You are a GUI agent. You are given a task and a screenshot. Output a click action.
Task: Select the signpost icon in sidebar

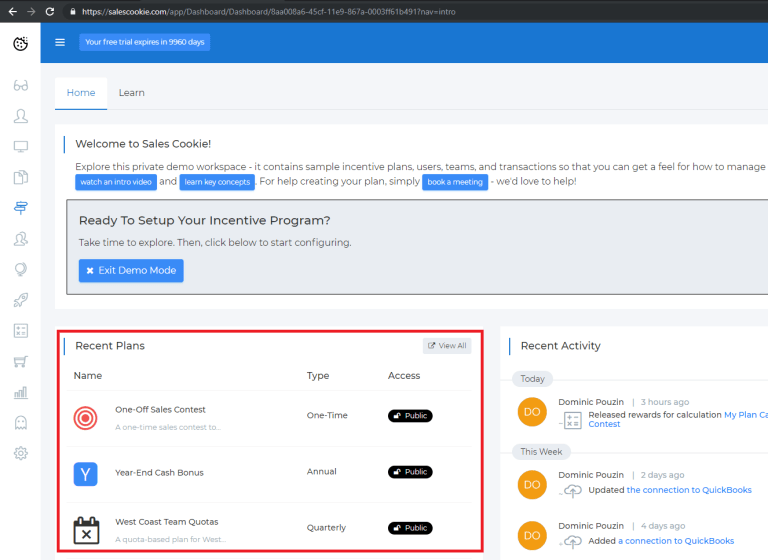coord(20,208)
